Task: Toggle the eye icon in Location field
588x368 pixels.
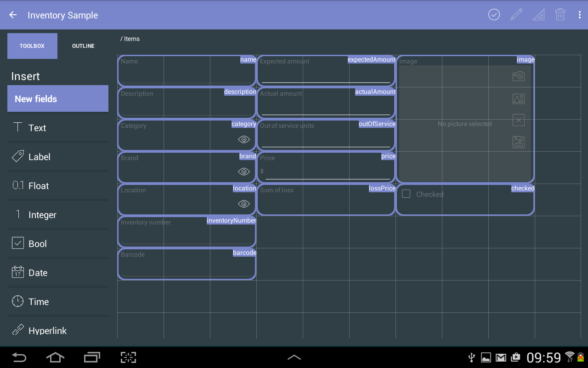Action: click(244, 204)
